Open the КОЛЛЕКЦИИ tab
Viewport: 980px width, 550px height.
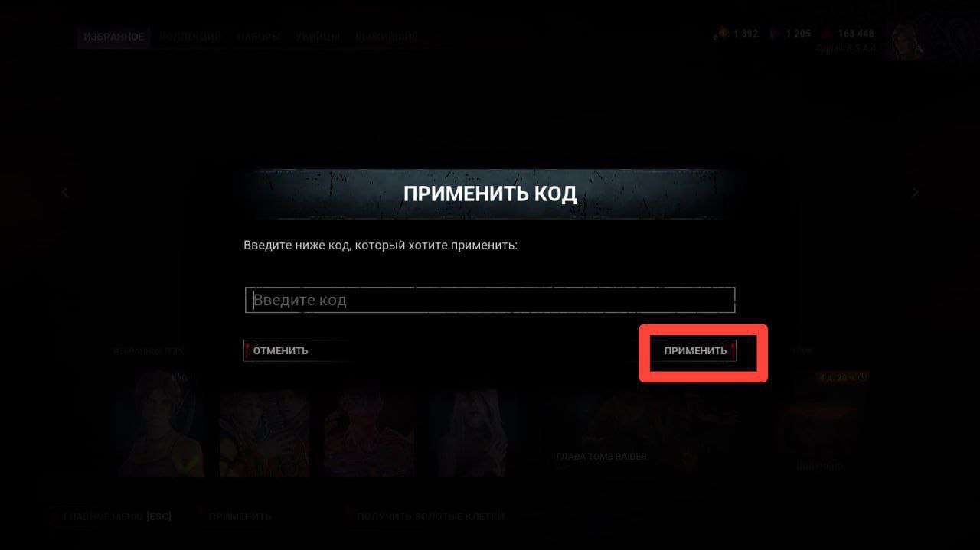tap(191, 36)
